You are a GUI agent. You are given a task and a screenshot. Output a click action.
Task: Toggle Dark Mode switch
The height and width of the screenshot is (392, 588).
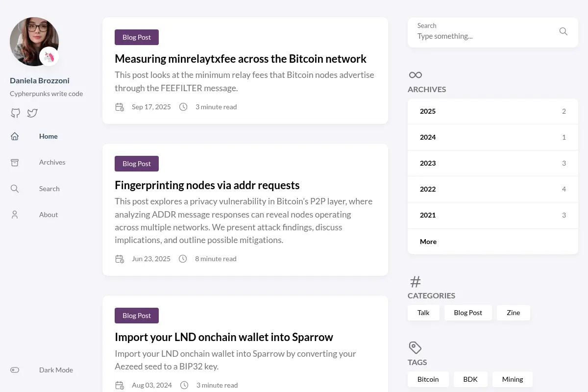pos(15,370)
